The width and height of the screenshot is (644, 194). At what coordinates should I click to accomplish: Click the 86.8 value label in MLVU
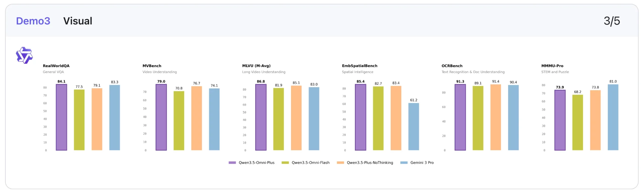[x=261, y=82]
